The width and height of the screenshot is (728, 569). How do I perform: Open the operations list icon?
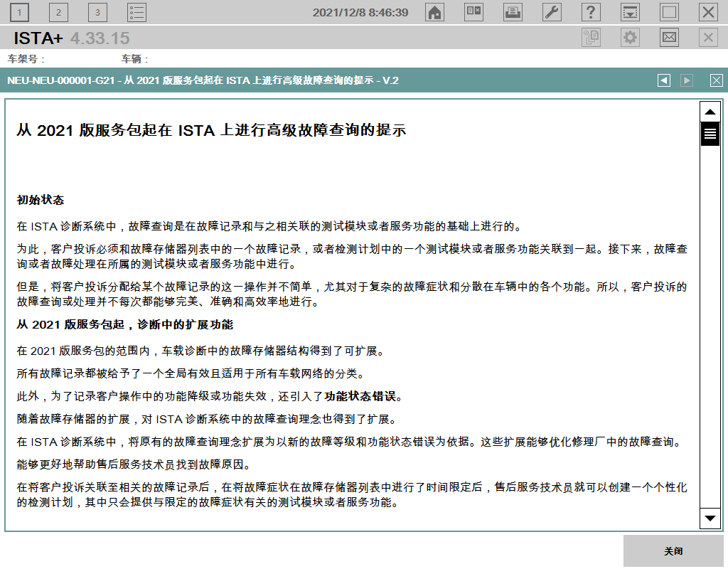(136, 13)
